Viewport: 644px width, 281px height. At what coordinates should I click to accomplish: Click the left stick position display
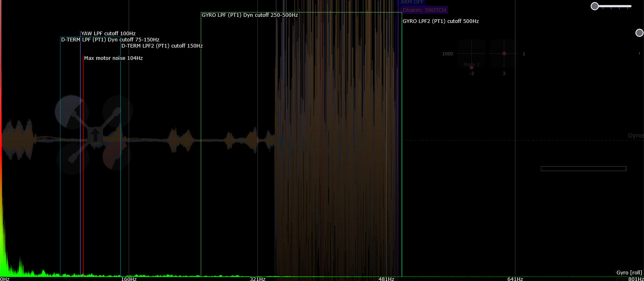[471, 54]
